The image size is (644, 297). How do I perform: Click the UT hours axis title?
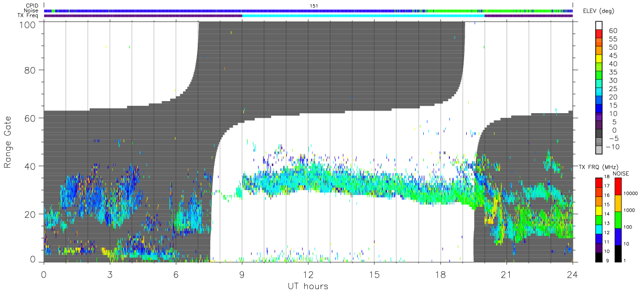pos(308,286)
